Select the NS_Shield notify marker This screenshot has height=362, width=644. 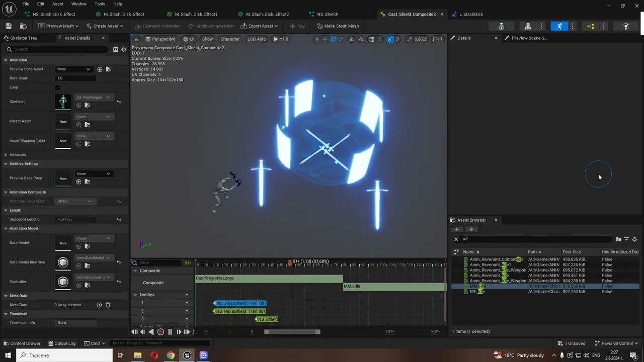267,319
